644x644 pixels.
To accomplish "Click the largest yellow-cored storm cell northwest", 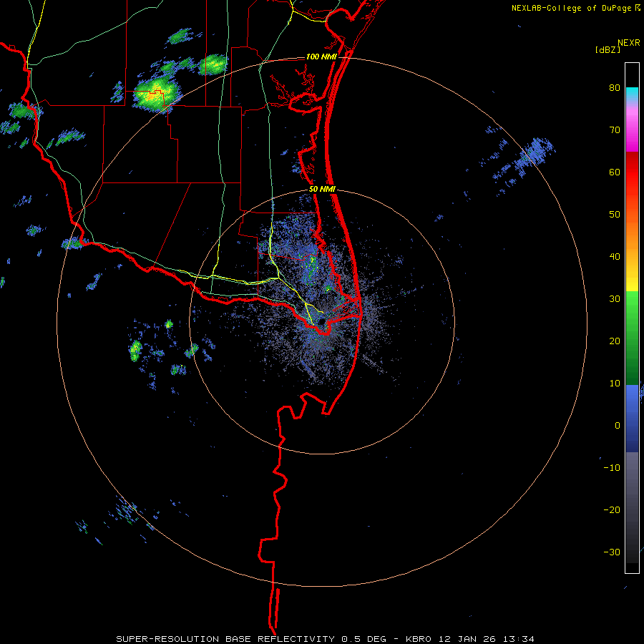I will click(x=157, y=93).
